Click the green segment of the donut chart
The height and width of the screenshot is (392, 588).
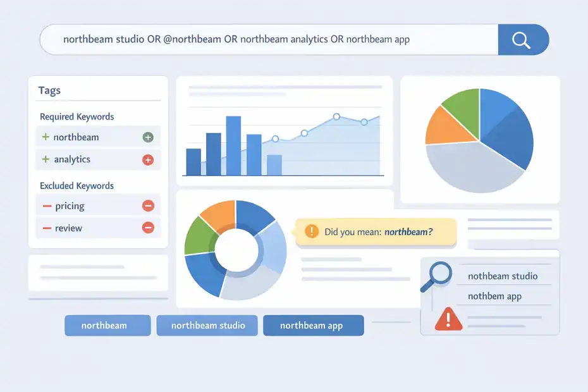[199, 237]
